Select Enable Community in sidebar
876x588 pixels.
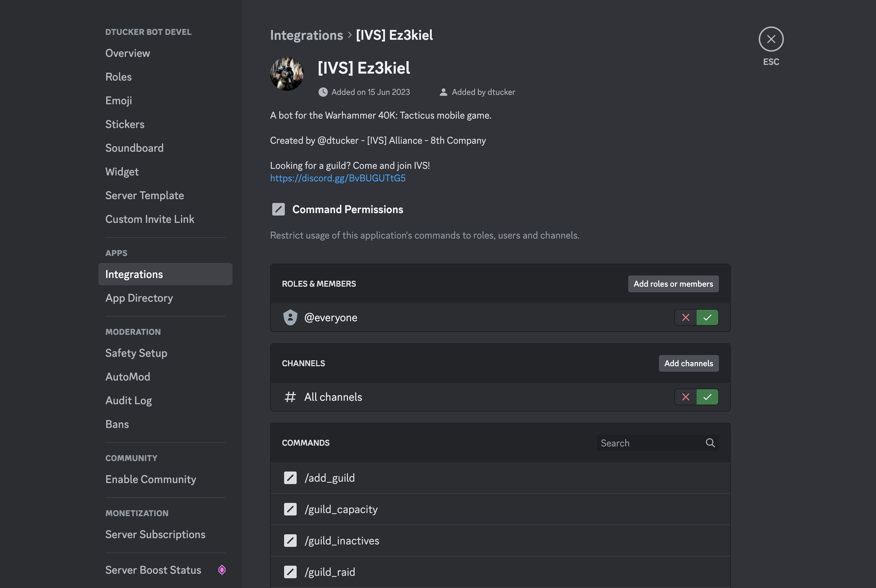click(165, 479)
